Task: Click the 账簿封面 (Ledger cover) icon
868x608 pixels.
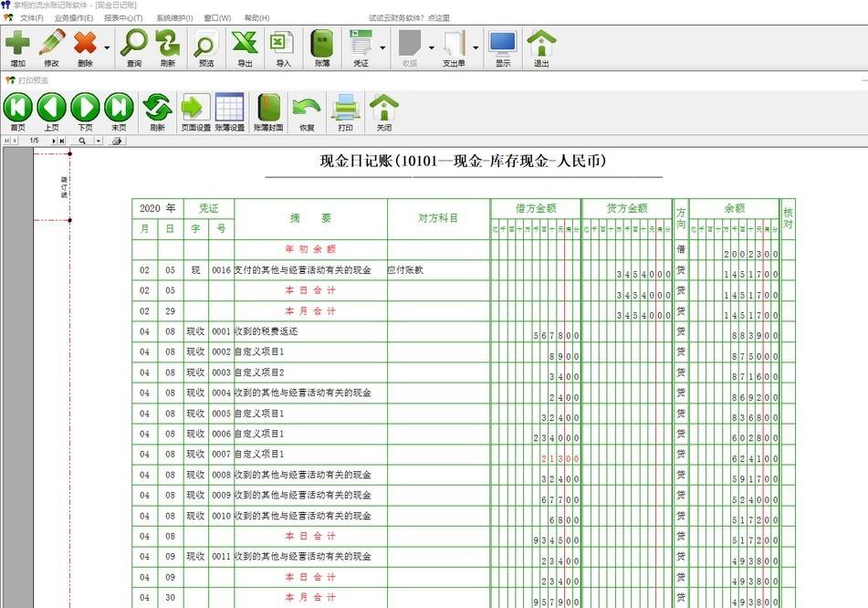Action: (x=268, y=108)
